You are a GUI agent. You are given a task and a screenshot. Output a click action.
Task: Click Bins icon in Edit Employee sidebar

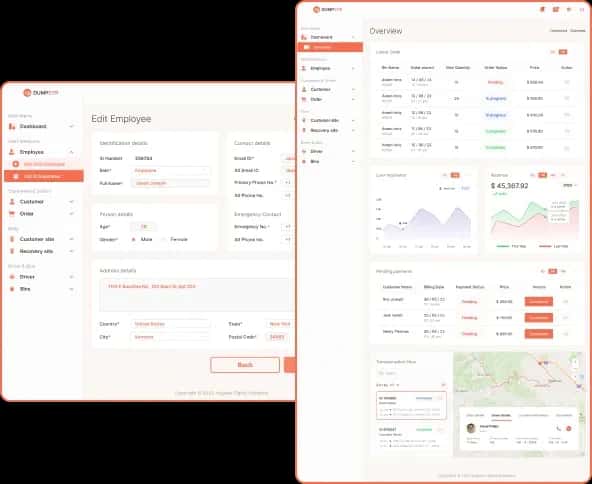click(x=12, y=289)
